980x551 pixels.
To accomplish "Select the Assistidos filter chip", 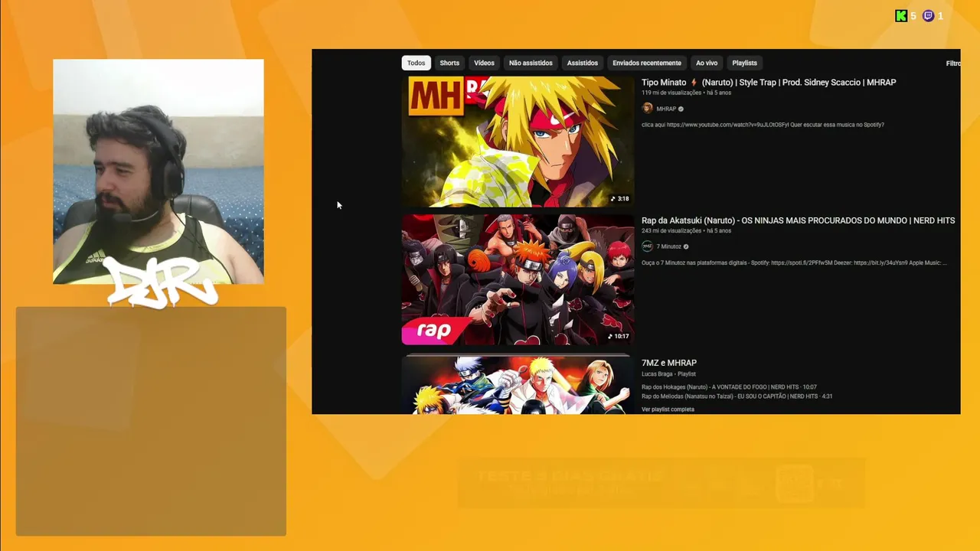I will click(x=583, y=63).
